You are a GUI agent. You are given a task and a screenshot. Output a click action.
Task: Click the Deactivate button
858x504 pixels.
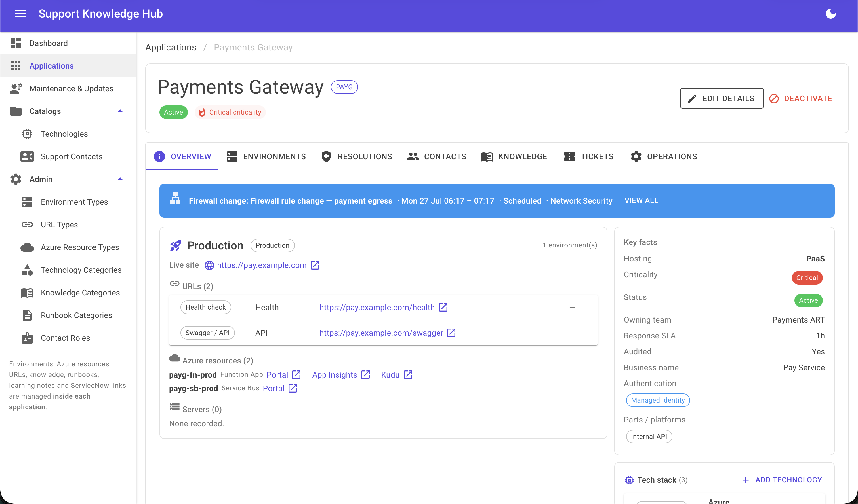pyautogui.click(x=800, y=98)
